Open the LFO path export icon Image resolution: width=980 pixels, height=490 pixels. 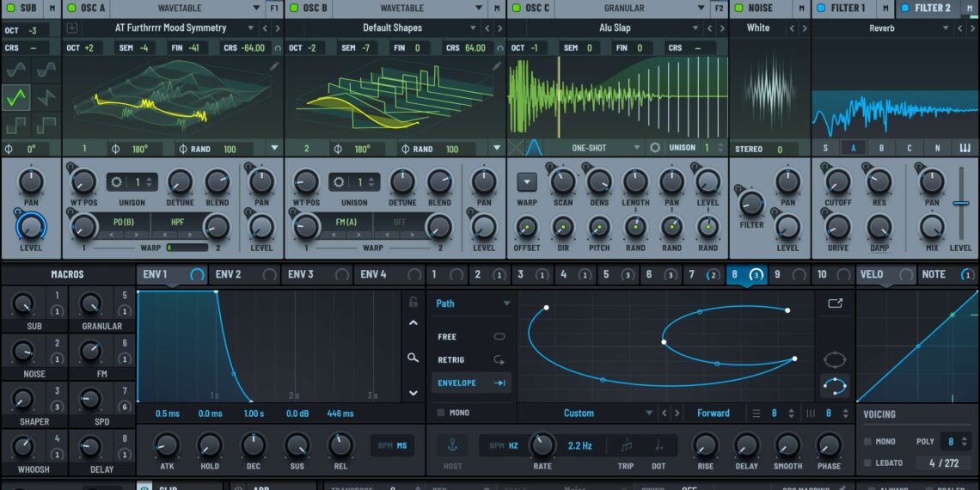[x=835, y=303]
